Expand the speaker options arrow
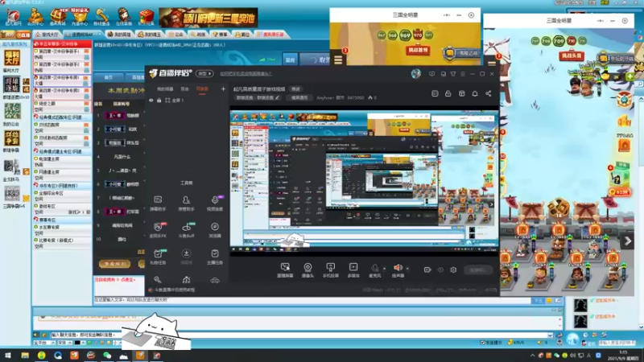Image resolution: width=644 pixels, height=362 pixels. tap(407, 269)
